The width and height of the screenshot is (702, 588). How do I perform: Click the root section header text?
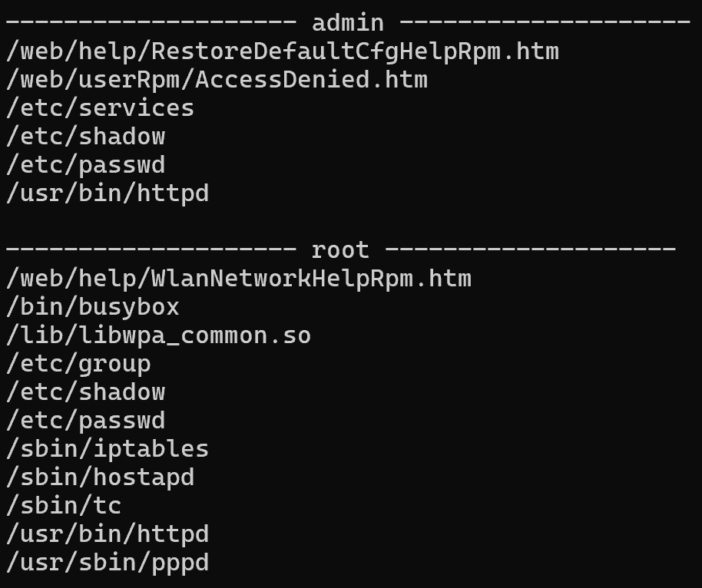(x=339, y=249)
